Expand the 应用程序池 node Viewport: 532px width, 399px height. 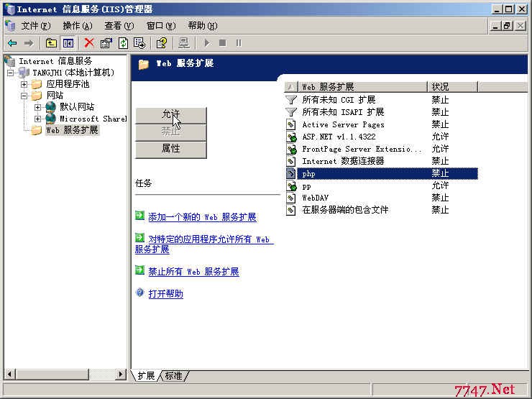(x=24, y=84)
